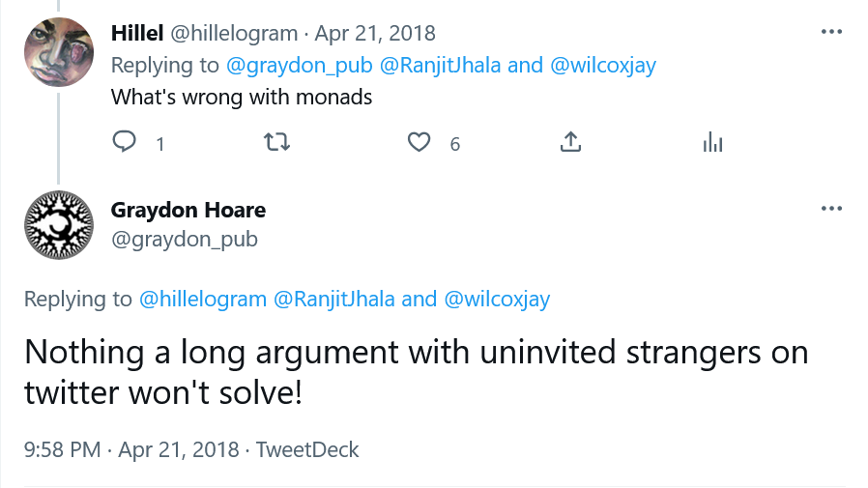The height and width of the screenshot is (488, 868).
Task: Open the Hillel display name link
Action: click(137, 33)
